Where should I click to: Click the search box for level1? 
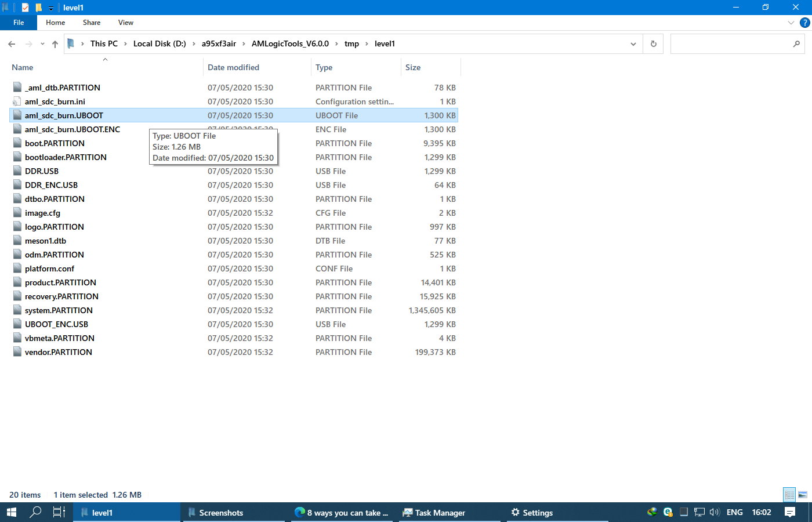pyautogui.click(x=731, y=44)
